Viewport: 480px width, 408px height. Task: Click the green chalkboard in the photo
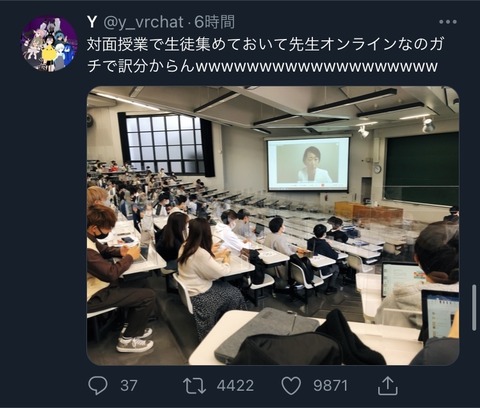click(422, 169)
